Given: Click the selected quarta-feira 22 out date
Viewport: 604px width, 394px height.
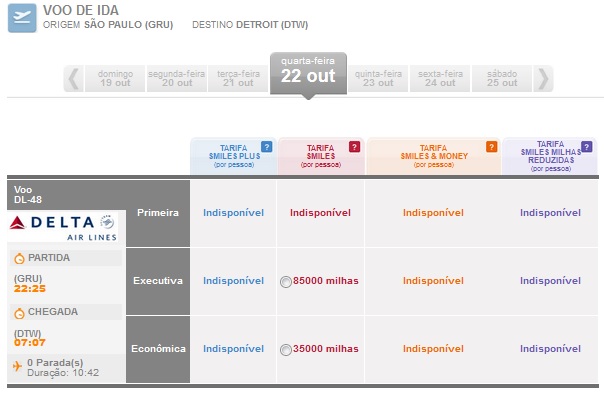Looking at the screenshot, I should 308,73.
